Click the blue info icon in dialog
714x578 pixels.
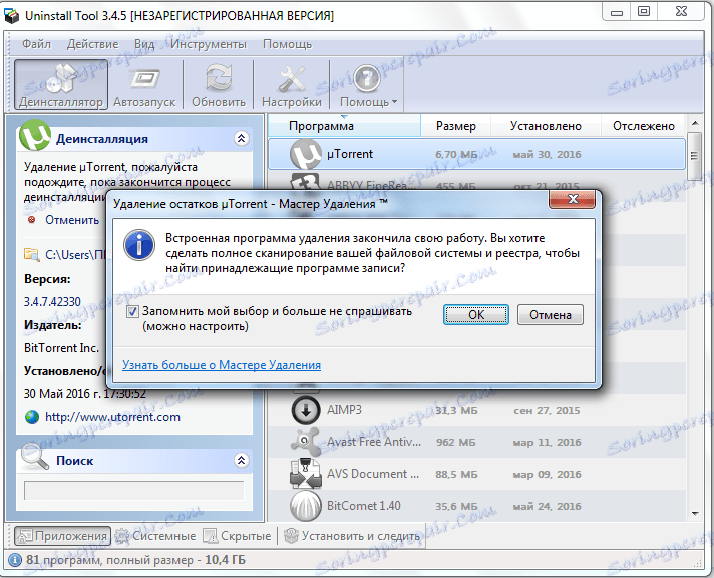139,245
